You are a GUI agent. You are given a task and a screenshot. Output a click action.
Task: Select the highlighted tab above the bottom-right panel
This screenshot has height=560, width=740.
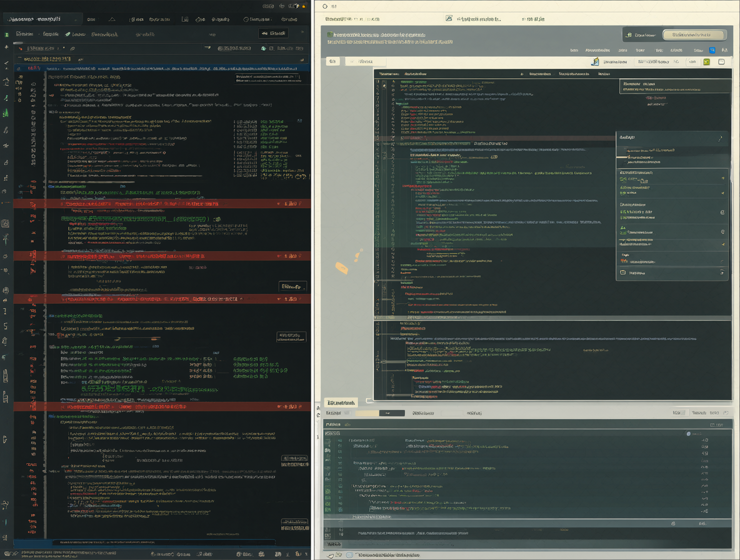point(341,403)
